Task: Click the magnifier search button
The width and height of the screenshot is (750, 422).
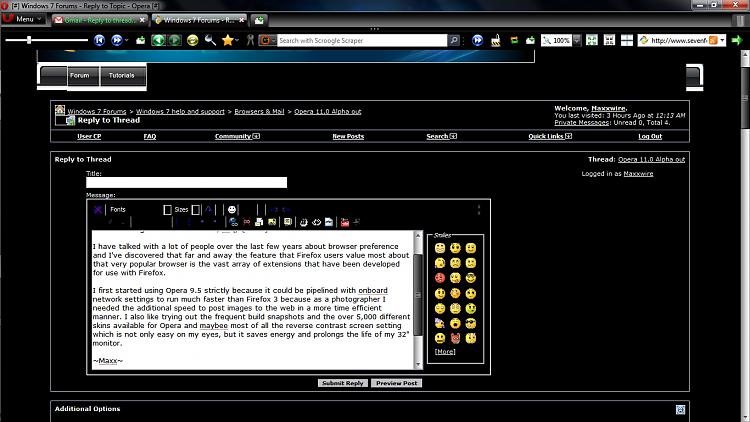Action: [454, 41]
